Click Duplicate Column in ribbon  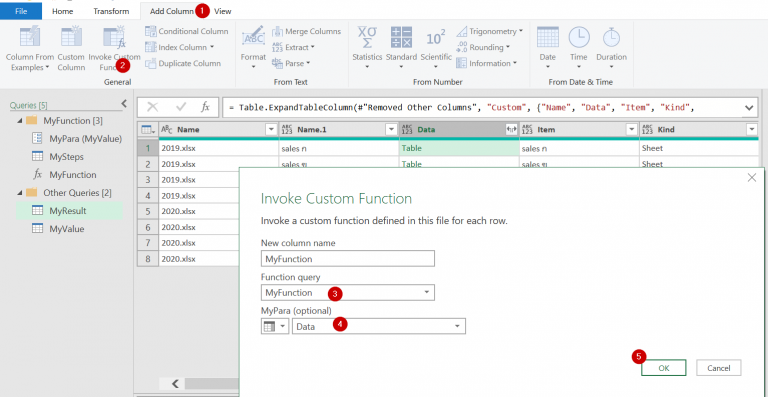[x=183, y=64]
